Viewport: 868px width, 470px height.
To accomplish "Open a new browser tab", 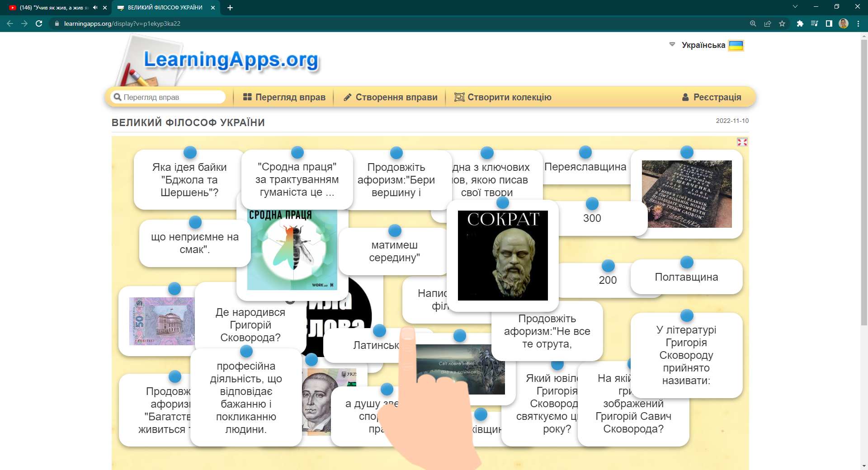I will 230,8.
